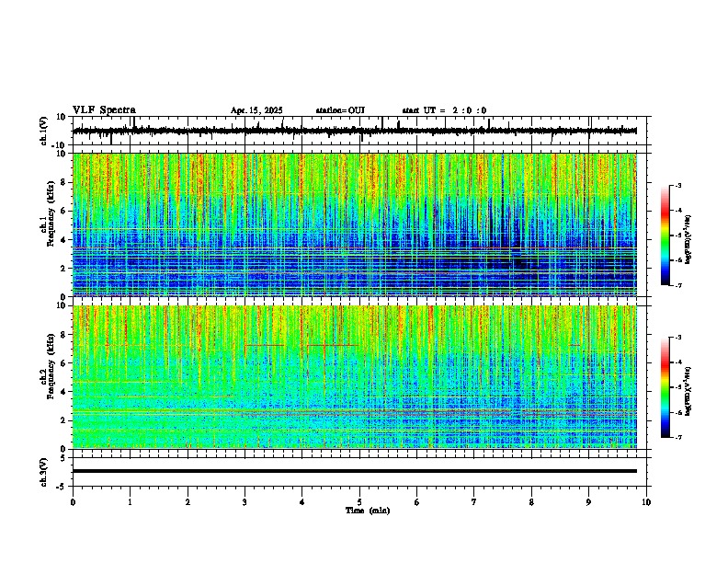728x563 pixels.
Task: Click the "2" tick on the time axis
Action: (x=188, y=502)
